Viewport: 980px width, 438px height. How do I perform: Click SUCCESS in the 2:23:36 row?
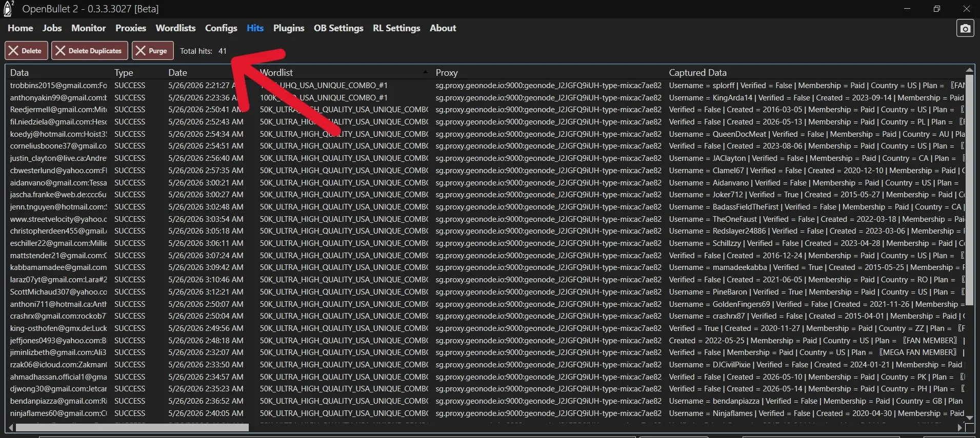pos(130,98)
